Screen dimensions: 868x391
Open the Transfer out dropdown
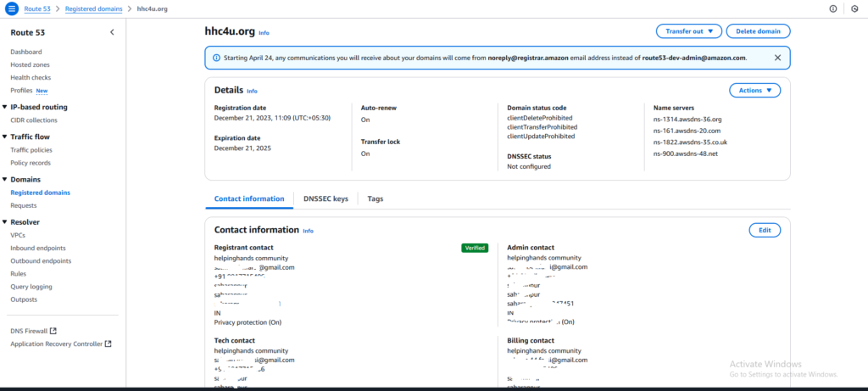[x=688, y=31]
